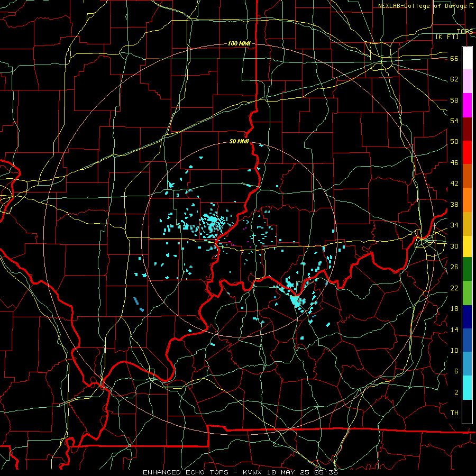This screenshot has height=476, width=476.
Task: Click the legend value 46
Action: coord(454,162)
